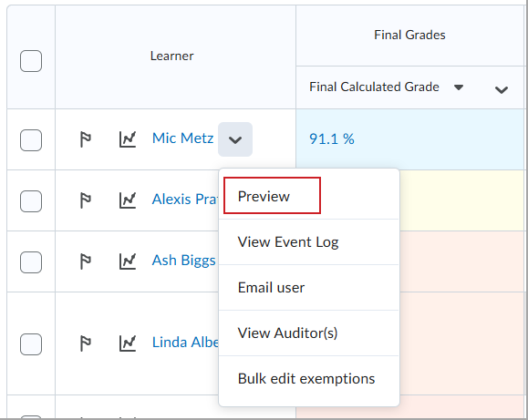
Task: Select the checkbox in the Ash Biggs row
Action: (31, 262)
